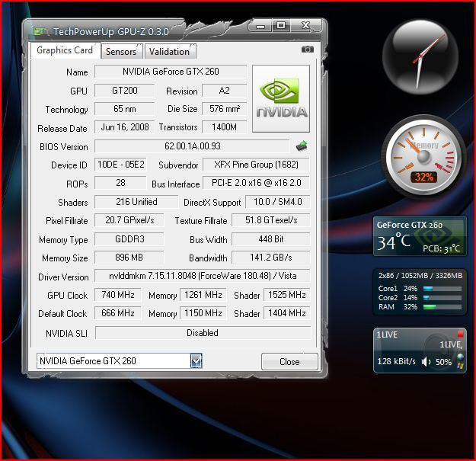Image resolution: width=476 pixels, height=461 pixels.
Task: Click the Revision value A2
Action: pyautogui.click(x=225, y=91)
